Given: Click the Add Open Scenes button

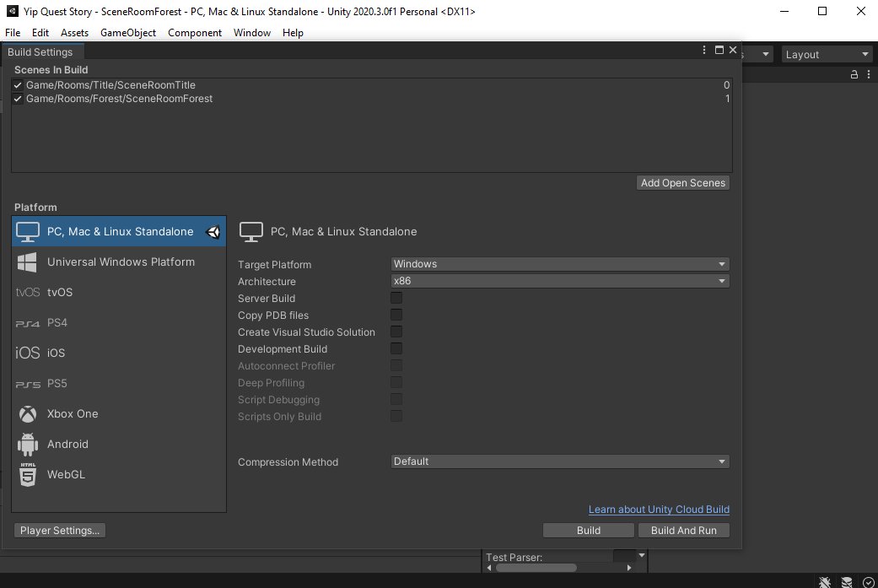Looking at the screenshot, I should (x=683, y=183).
